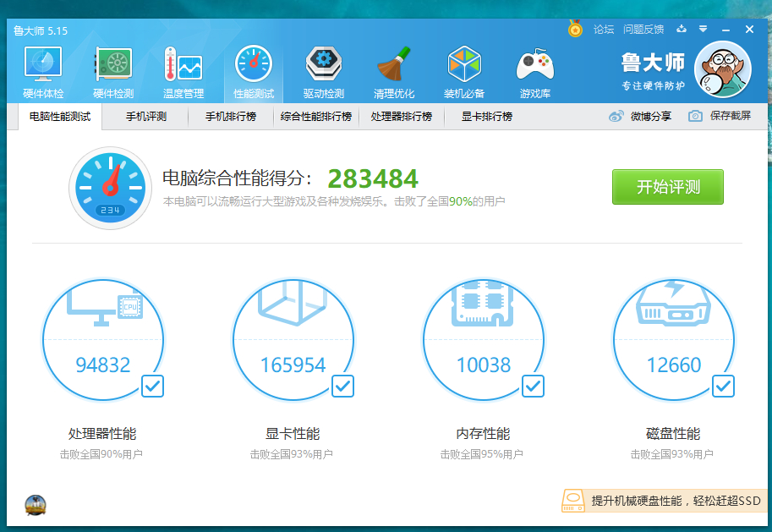Open the 论坛 forum link
This screenshot has height=532, width=772.
(604, 30)
